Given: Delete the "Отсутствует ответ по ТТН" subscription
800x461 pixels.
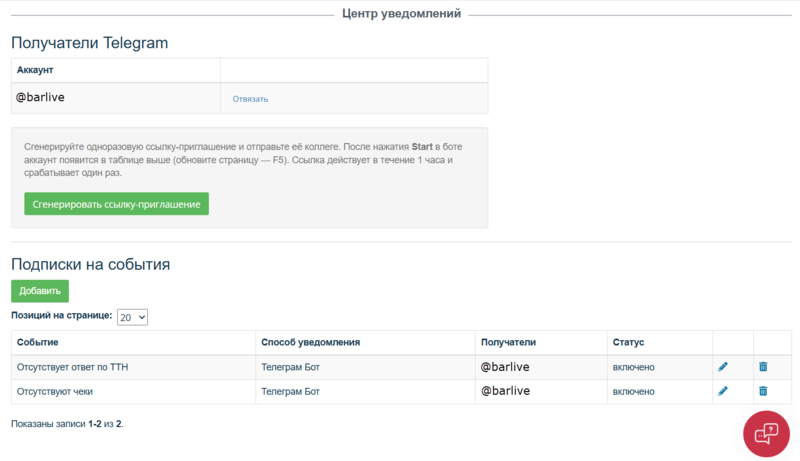Looking at the screenshot, I should pyautogui.click(x=763, y=367).
